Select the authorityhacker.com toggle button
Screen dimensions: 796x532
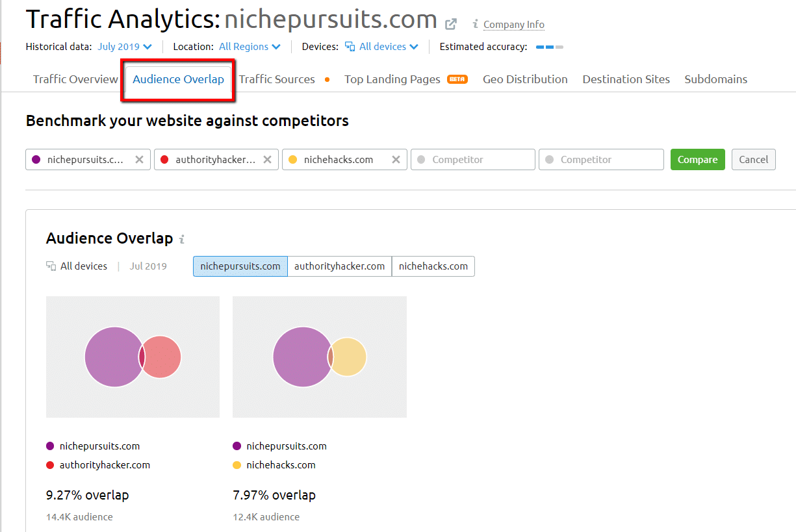[x=339, y=266]
